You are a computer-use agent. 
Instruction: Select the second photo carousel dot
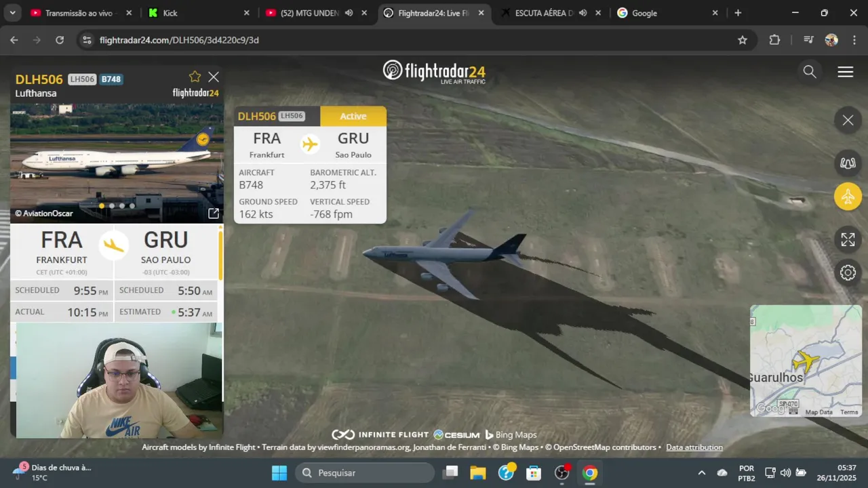112,205
